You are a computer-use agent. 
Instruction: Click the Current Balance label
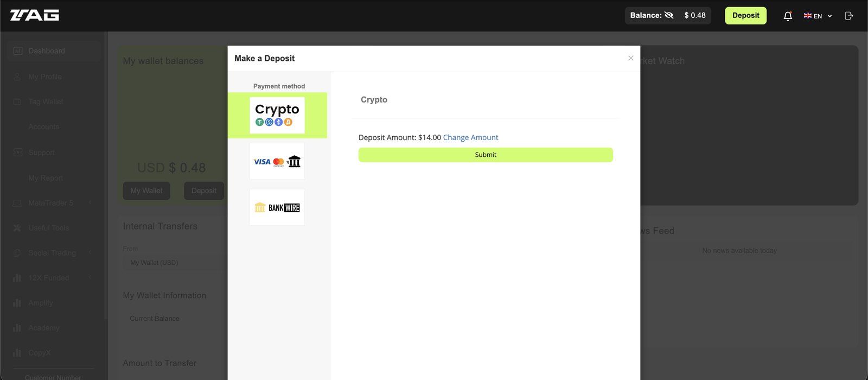pos(155,319)
